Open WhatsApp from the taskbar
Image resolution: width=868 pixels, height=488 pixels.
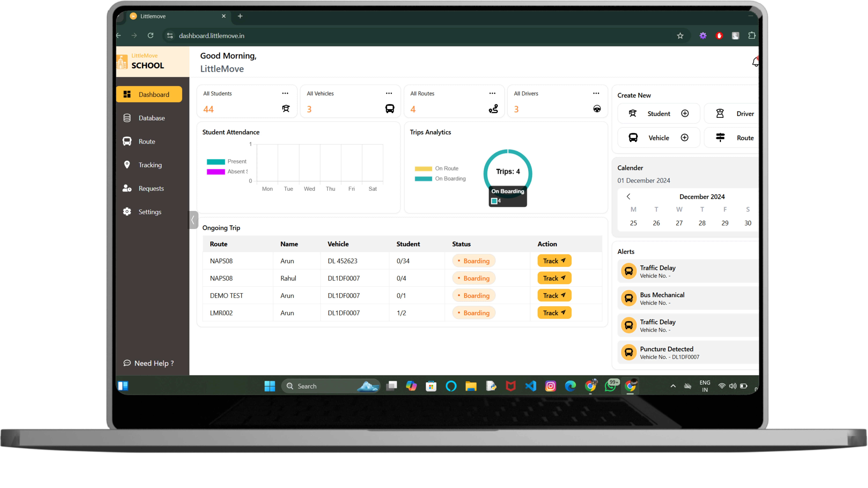(x=610, y=386)
